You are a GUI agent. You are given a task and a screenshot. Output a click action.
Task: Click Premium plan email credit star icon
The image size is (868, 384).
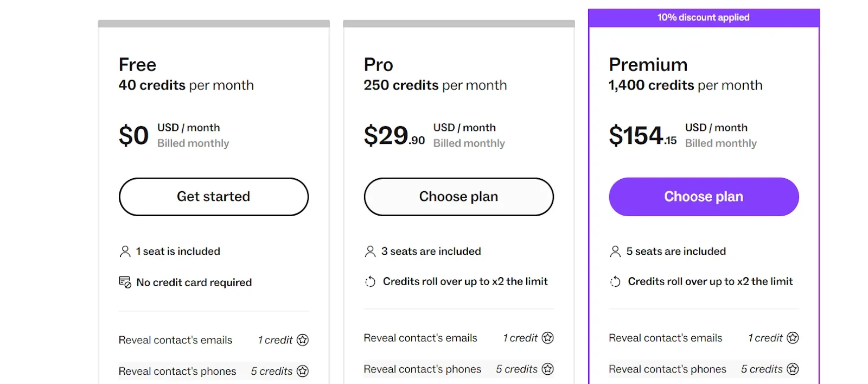point(793,338)
